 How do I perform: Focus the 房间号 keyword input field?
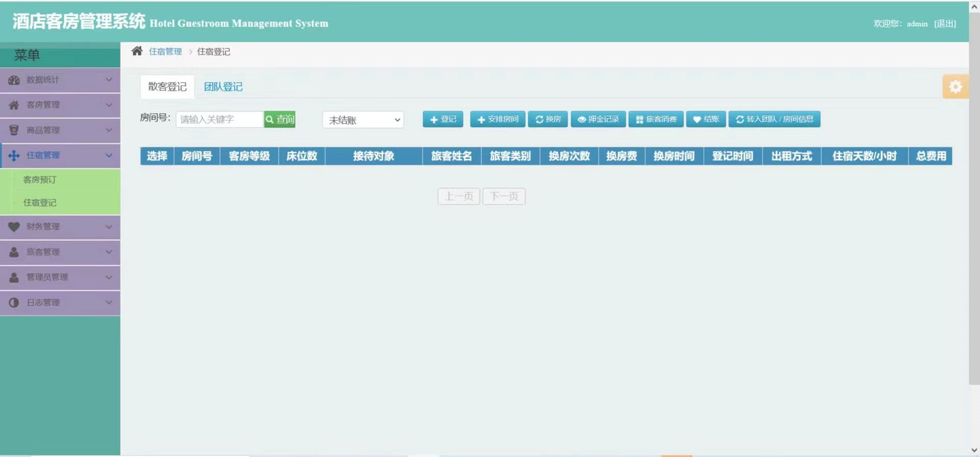[220, 119]
